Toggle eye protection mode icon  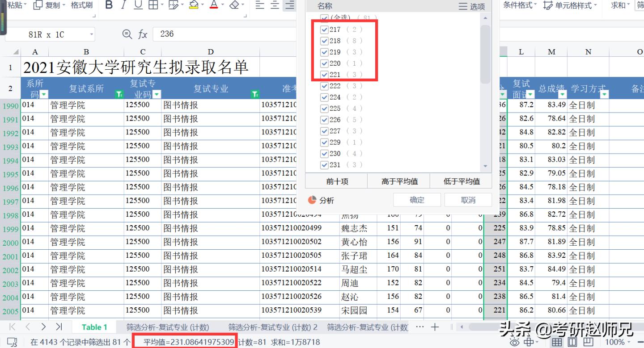[515, 342]
